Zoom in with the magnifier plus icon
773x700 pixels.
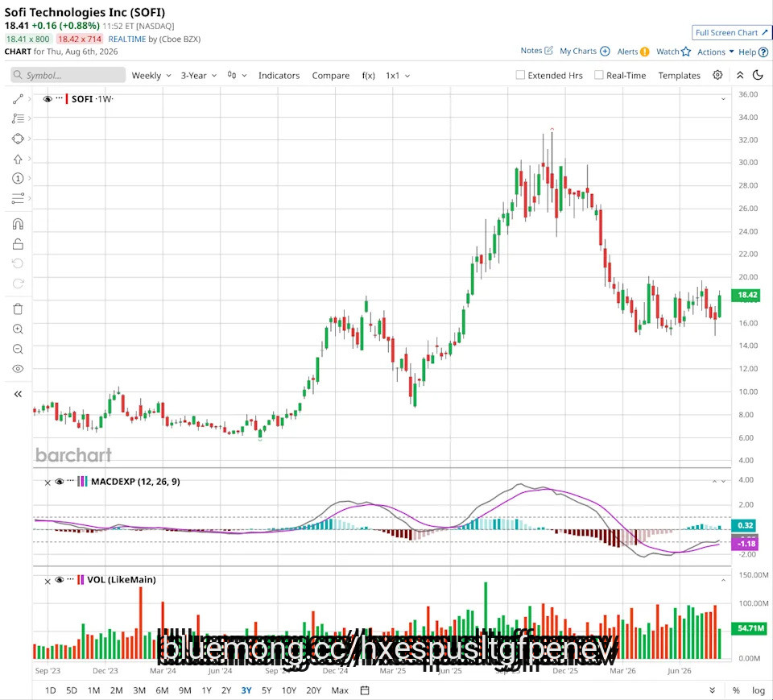click(18, 329)
